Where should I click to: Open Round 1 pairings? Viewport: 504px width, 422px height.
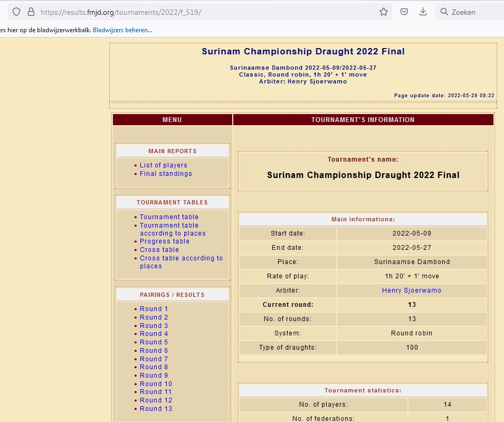tap(154, 309)
